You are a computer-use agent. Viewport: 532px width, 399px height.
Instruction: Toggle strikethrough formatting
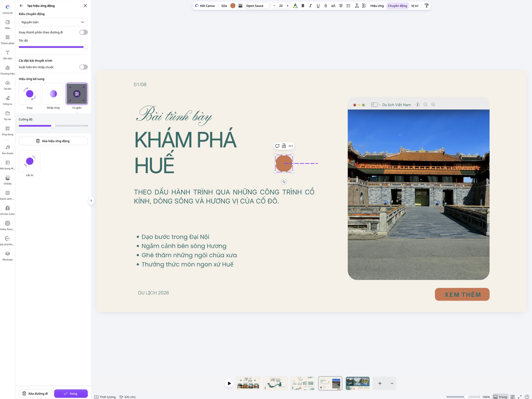[x=326, y=6]
